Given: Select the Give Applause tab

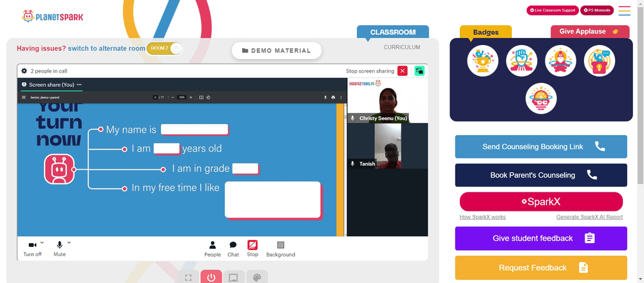Looking at the screenshot, I should 590,32.
